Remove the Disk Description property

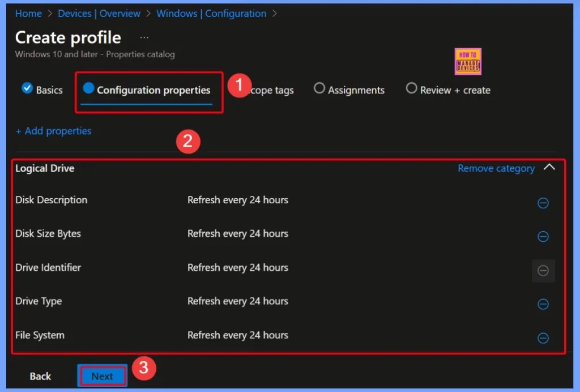tap(543, 203)
